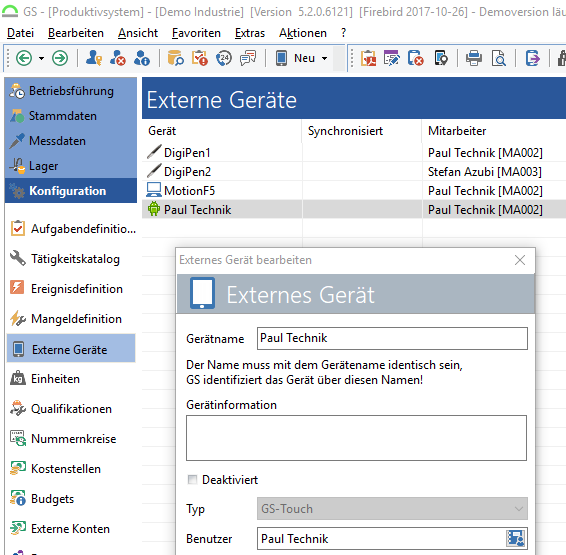This screenshot has width=566, height=555.
Task: Click the PDF export toolbar icon
Action: 368,58
